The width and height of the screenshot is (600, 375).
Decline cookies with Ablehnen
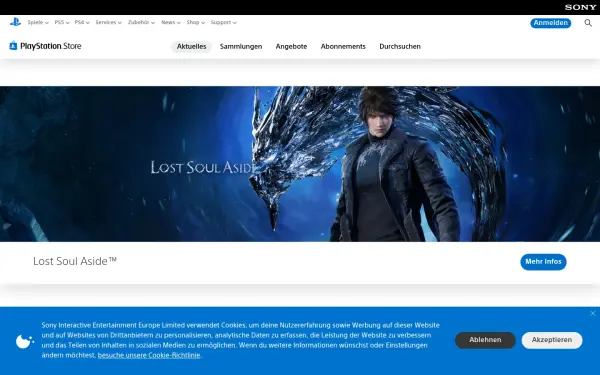(x=485, y=340)
